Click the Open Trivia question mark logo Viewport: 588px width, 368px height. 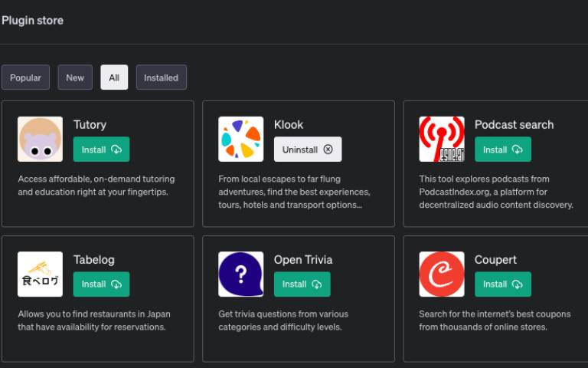click(240, 274)
